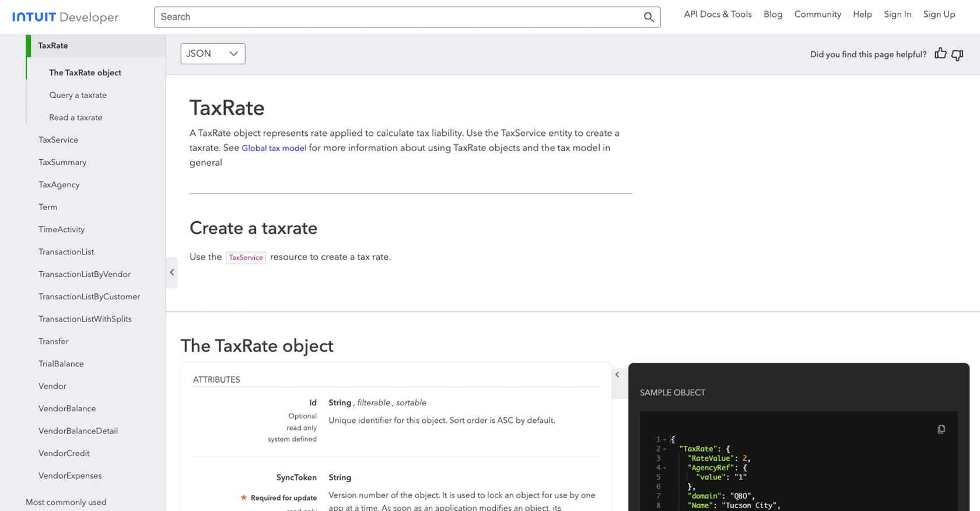Viewport: 980px width, 511px height.
Task: Open VendorExpenses in the sidebar
Action: pyautogui.click(x=70, y=475)
